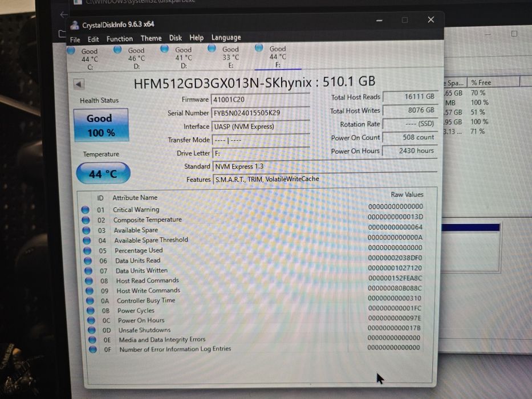Click the status icon for Data Units Read
This screenshot has width=532, height=399.
click(88, 261)
